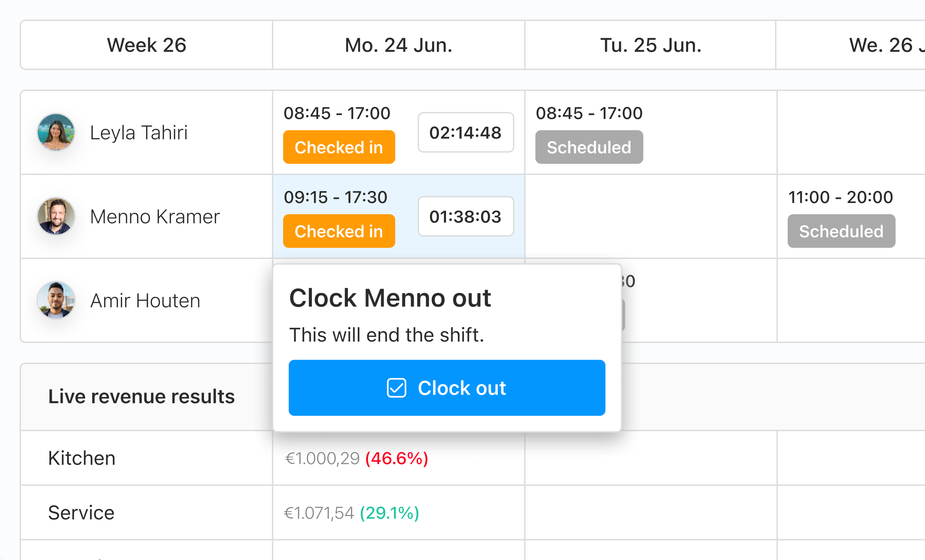Switch to the Tu. 25 Jun. column
925x560 pixels.
(x=651, y=45)
